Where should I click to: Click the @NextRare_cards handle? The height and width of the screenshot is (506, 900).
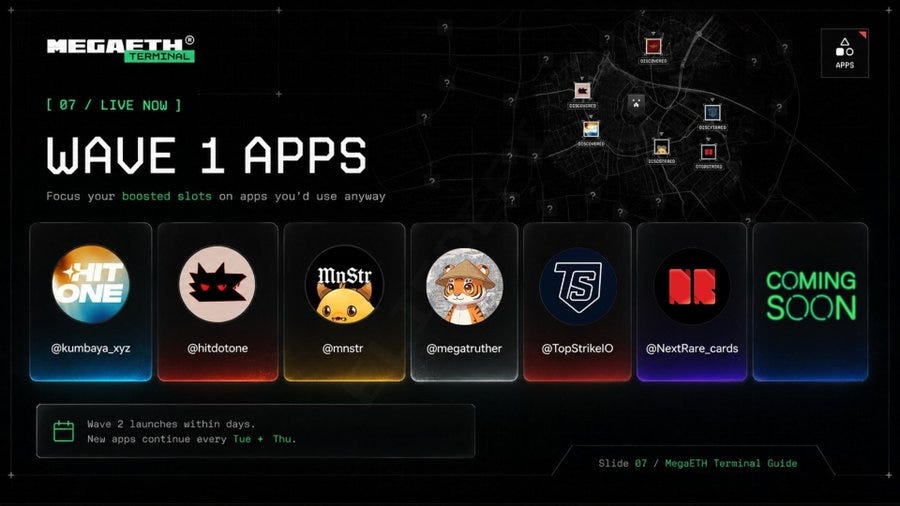(692, 348)
